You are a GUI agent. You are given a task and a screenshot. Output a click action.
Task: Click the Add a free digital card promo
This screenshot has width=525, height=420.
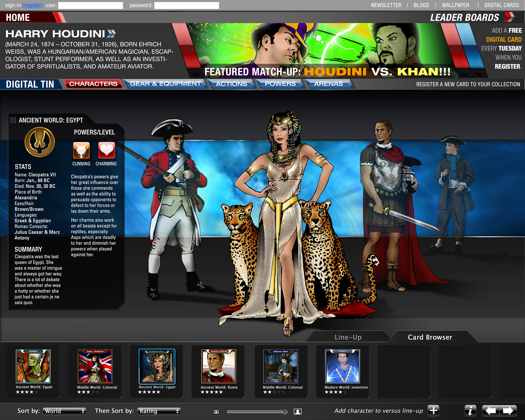point(501,48)
